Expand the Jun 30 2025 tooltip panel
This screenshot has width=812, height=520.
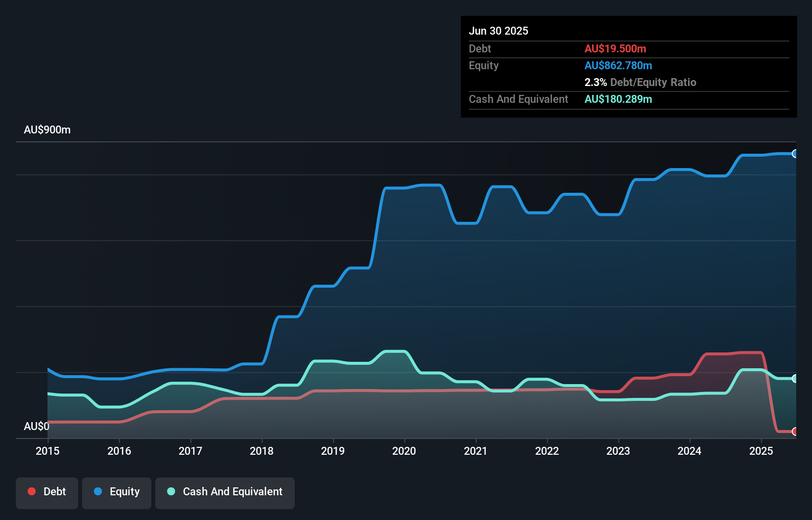tap(498, 31)
